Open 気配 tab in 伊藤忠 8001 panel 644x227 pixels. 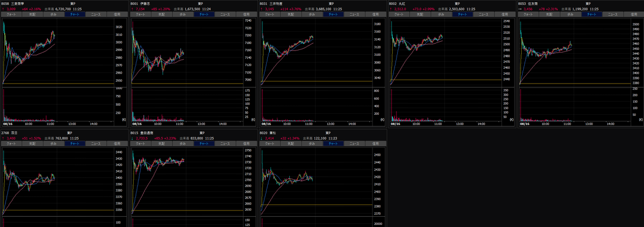pos(162,14)
